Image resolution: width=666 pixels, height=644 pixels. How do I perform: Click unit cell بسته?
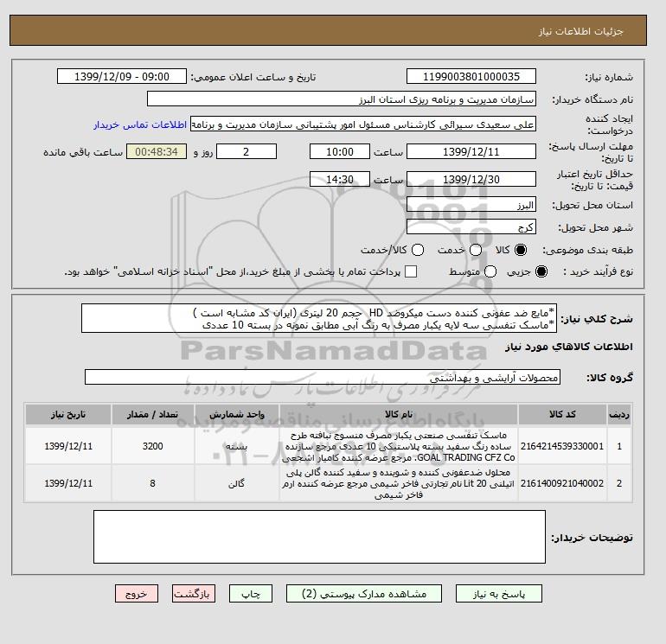(x=237, y=446)
